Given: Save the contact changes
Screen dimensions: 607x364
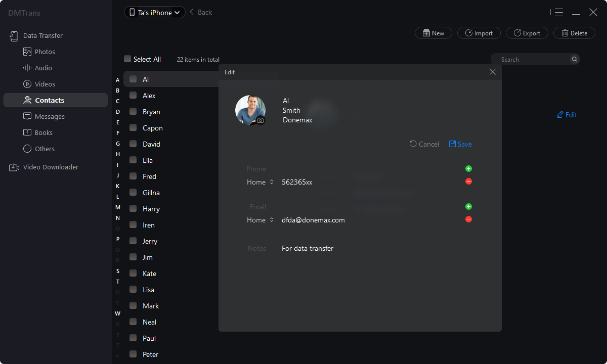Looking at the screenshot, I should point(460,144).
